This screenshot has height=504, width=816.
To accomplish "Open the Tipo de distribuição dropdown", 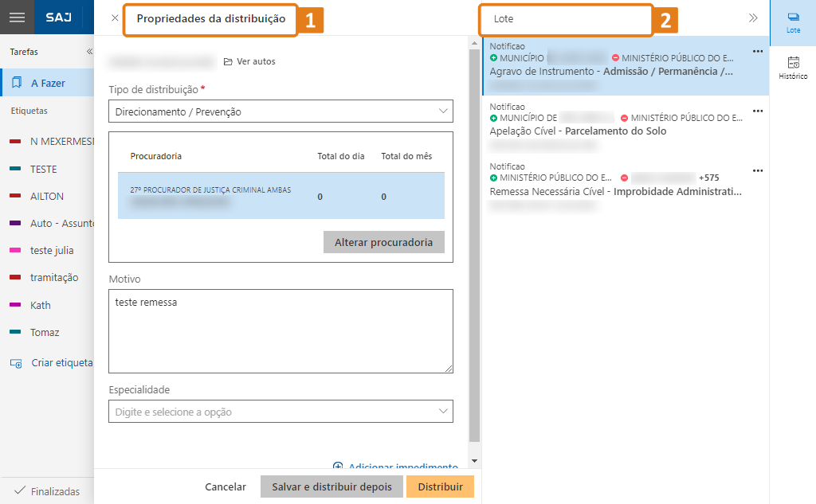I will [280, 111].
